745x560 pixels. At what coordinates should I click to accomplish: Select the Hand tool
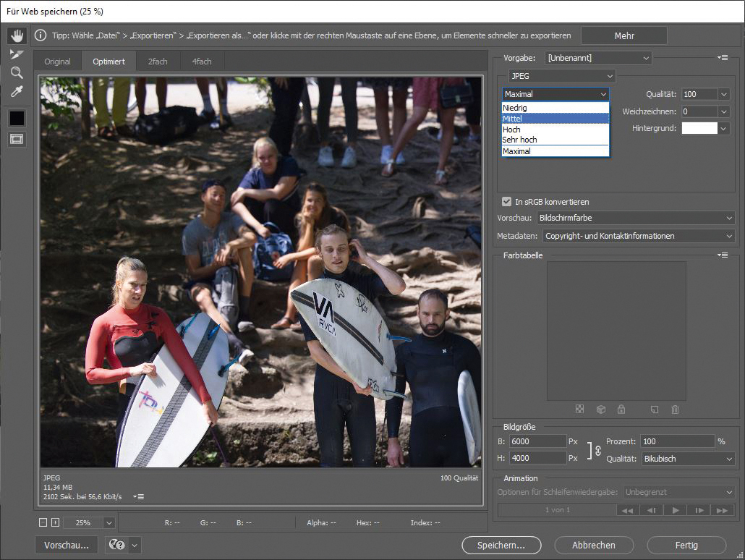point(17,35)
